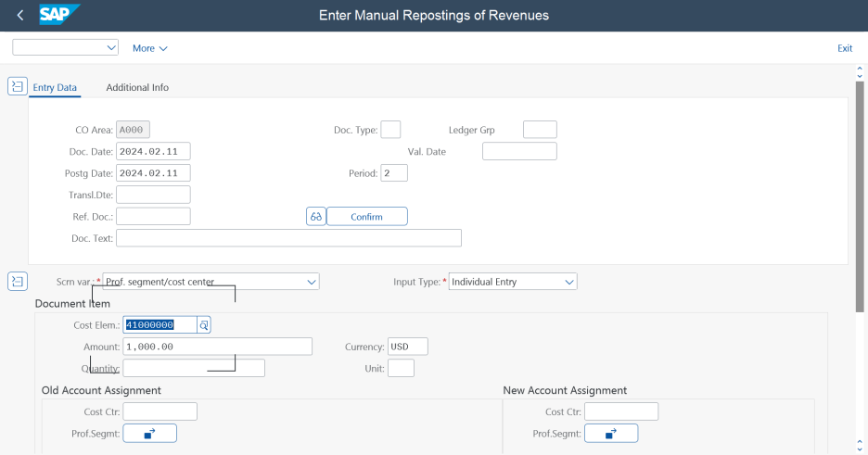Image resolution: width=868 pixels, height=455 pixels.
Task: Go back with the left arrow icon
Action: (x=20, y=16)
